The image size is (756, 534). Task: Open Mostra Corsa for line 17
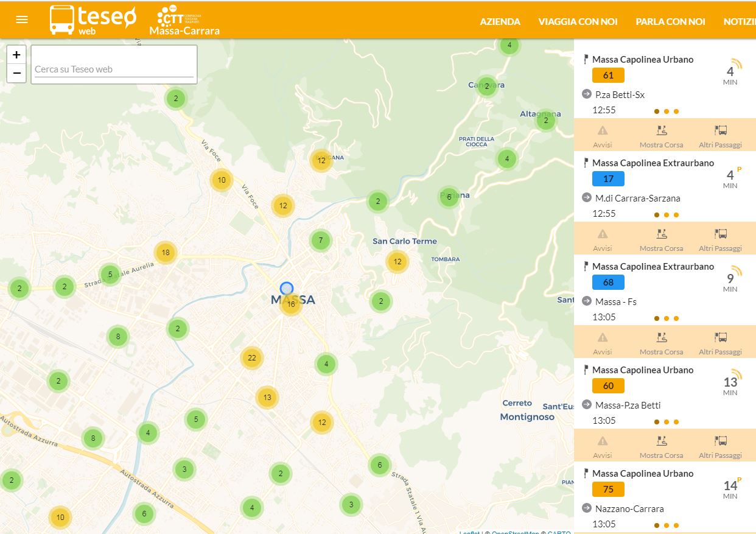point(661,239)
